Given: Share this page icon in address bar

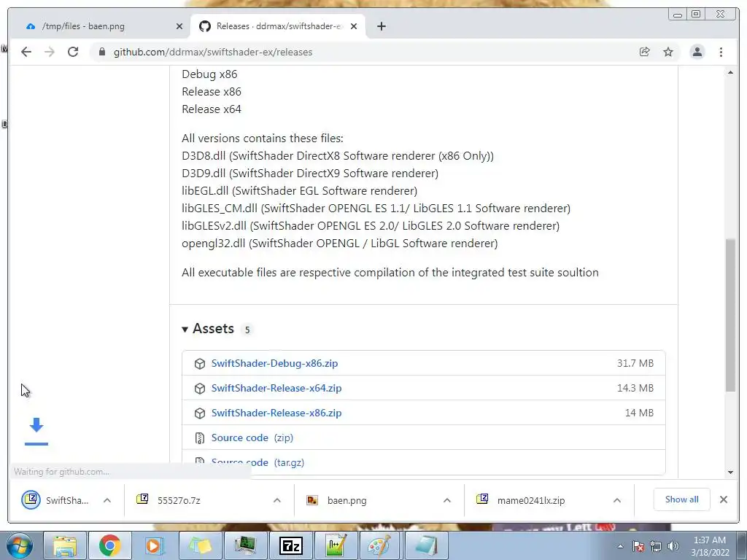Looking at the screenshot, I should pyautogui.click(x=645, y=52).
